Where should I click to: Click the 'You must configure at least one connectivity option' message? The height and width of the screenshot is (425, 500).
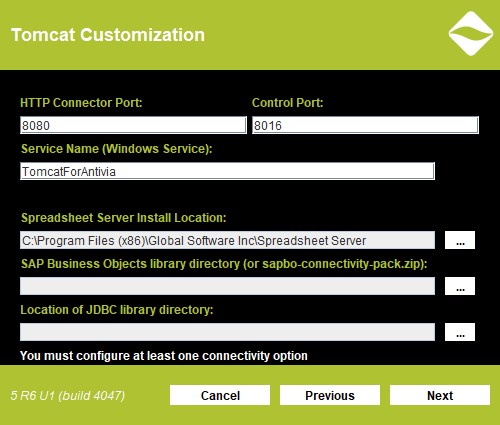pos(164,356)
